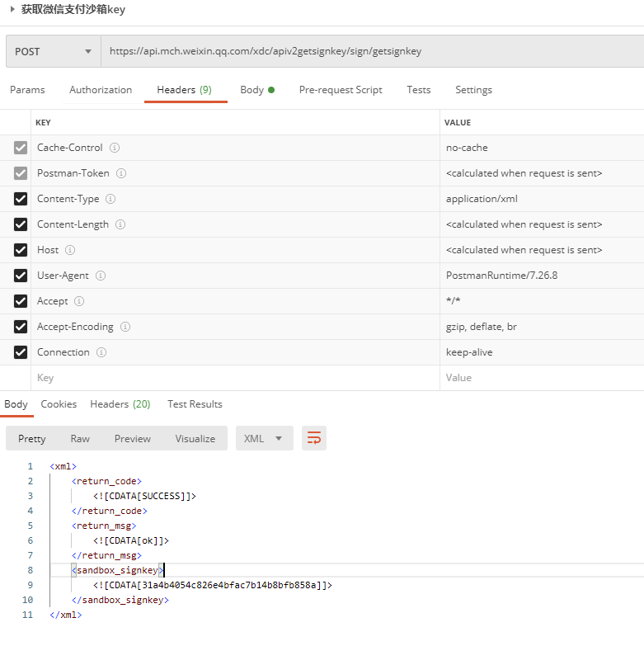The image size is (644, 646).
Task: Click the info icon next to Content-Type
Action: coord(110,199)
